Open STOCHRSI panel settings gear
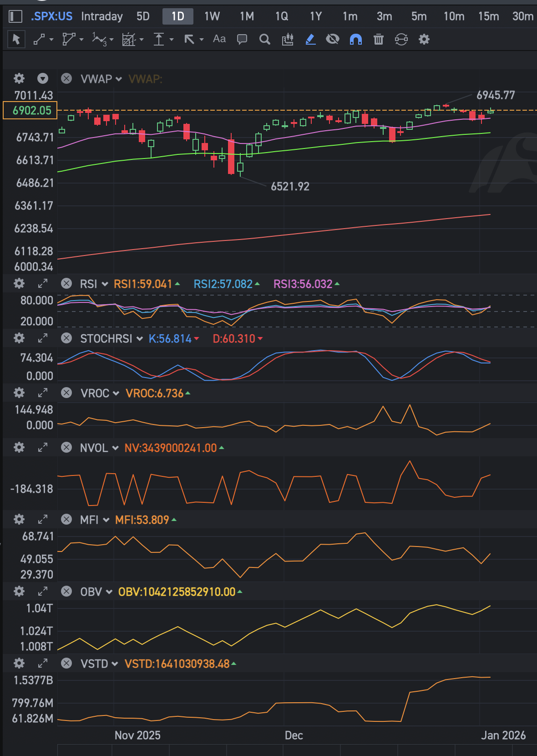Screen dimensions: 537x756 coord(19,338)
